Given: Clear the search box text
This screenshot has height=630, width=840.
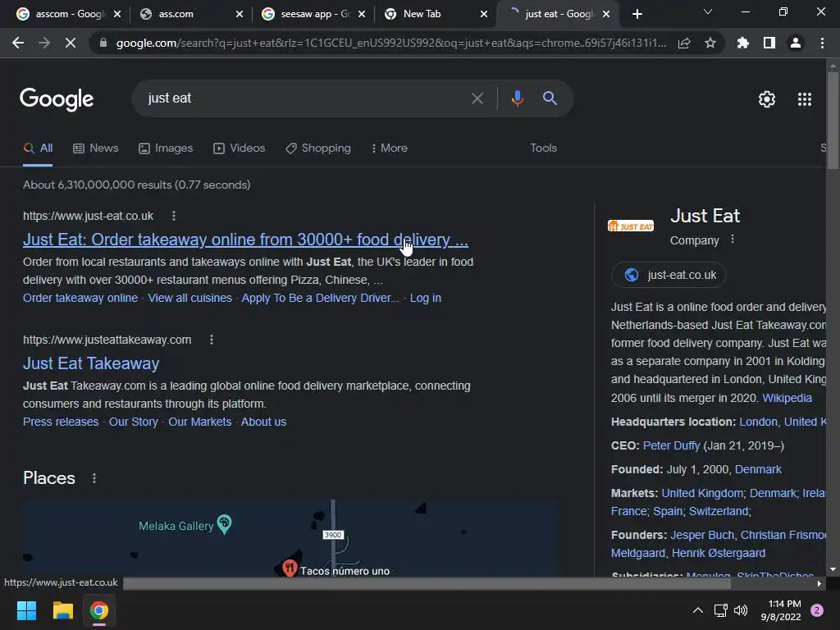Looking at the screenshot, I should pos(477,98).
